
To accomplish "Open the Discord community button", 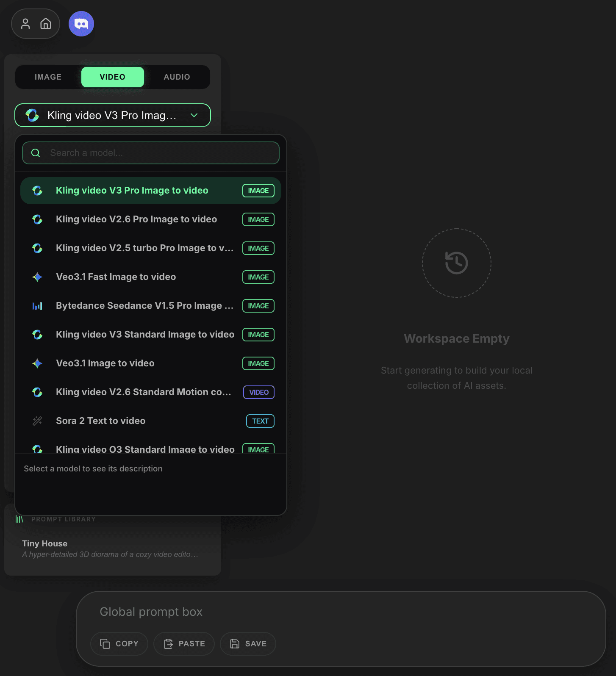I will [81, 24].
